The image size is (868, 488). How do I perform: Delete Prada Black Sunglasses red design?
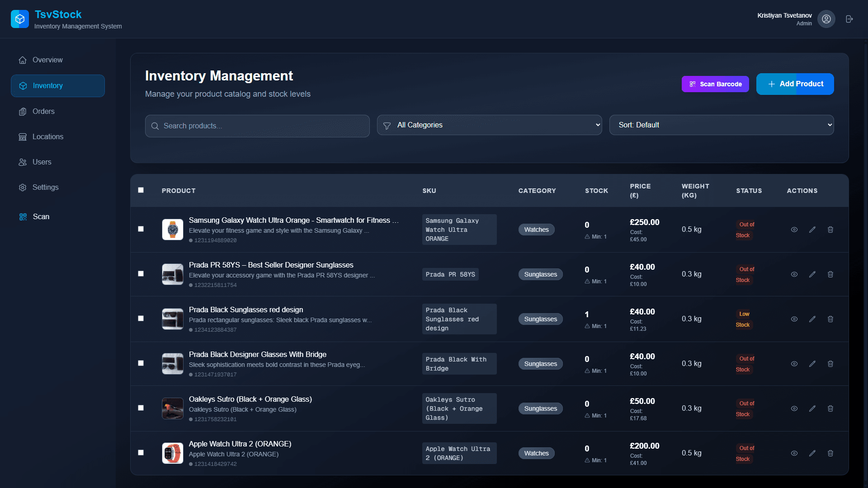[x=830, y=319]
